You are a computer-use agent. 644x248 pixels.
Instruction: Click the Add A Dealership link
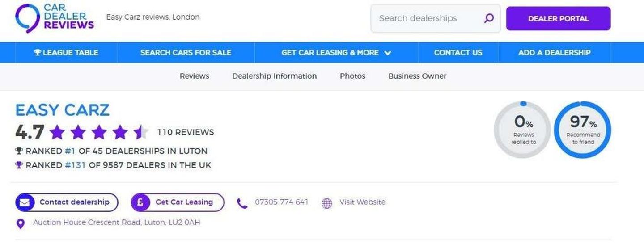coord(555,53)
